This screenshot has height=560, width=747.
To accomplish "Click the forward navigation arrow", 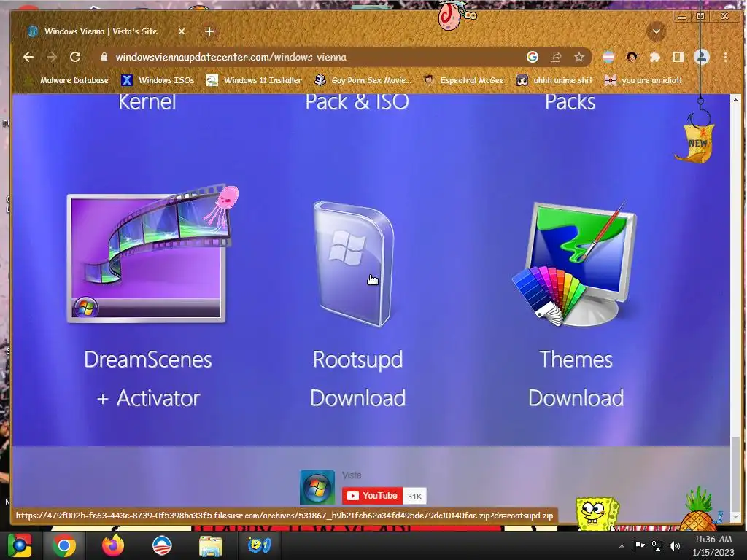I will [x=52, y=57].
